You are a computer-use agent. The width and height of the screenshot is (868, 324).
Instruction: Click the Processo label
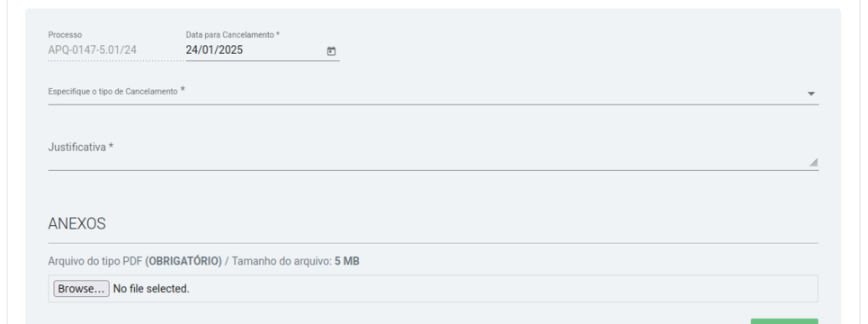[x=65, y=35]
